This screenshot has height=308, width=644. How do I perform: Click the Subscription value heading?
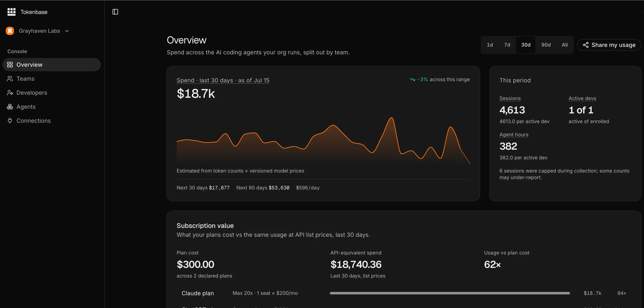205,226
